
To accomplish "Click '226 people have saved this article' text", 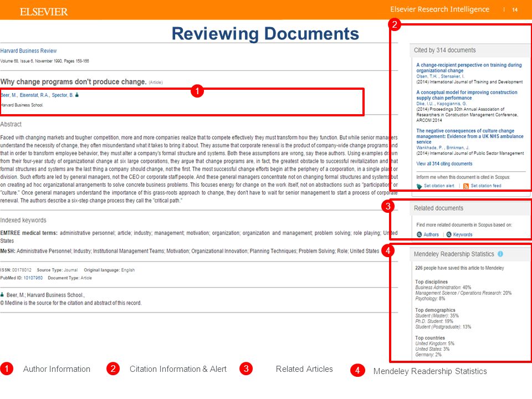I will tap(459, 268).
